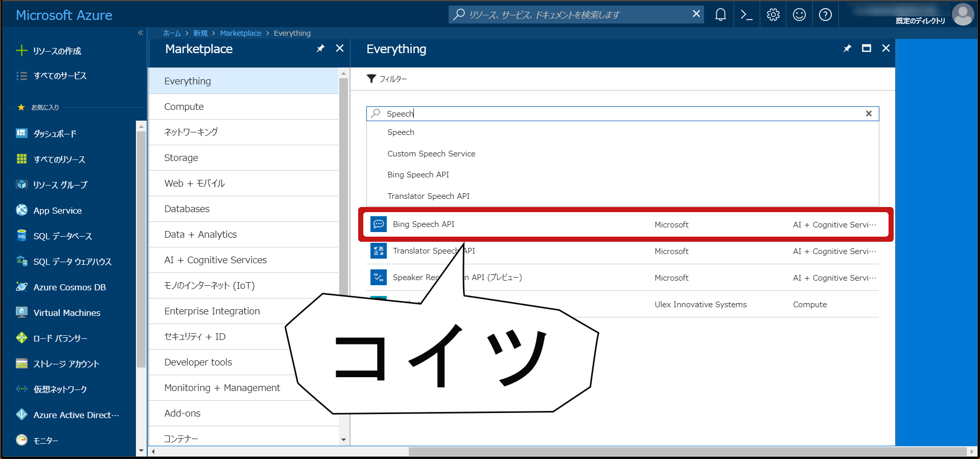Select Databases category

[x=243, y=209]
